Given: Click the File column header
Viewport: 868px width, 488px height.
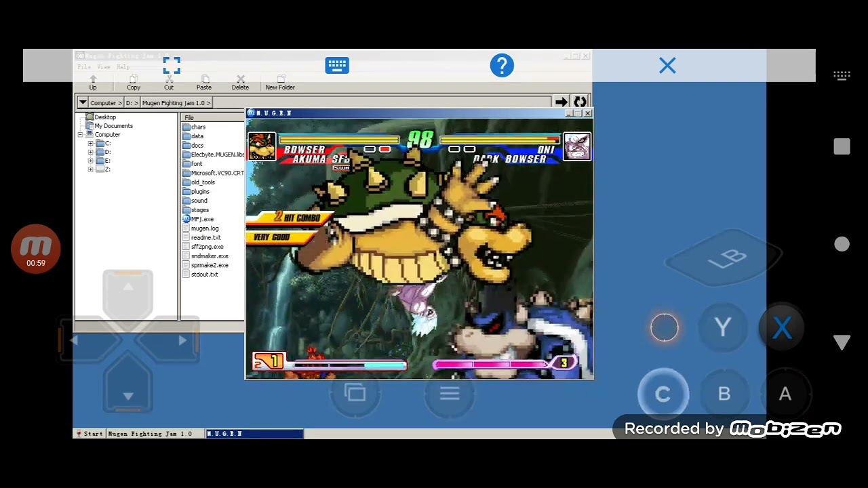Looking at the screenshot, I should pyautogui.click(x=213, y=117).
